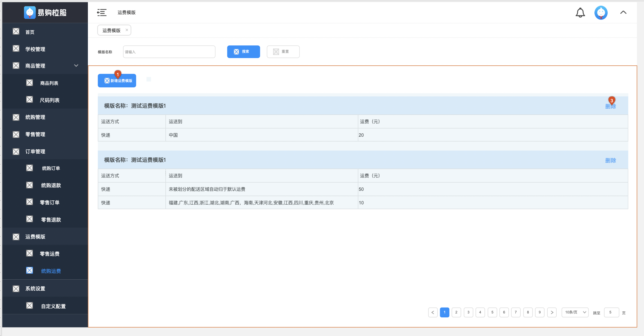644x336 pixels.
Task: Open 首页 from the sidebar
Action: pyautogui.click(x=30, y=32)
